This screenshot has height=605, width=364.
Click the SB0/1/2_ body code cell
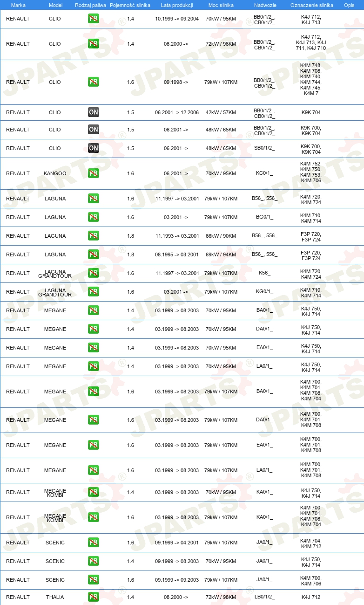[264, 148]
